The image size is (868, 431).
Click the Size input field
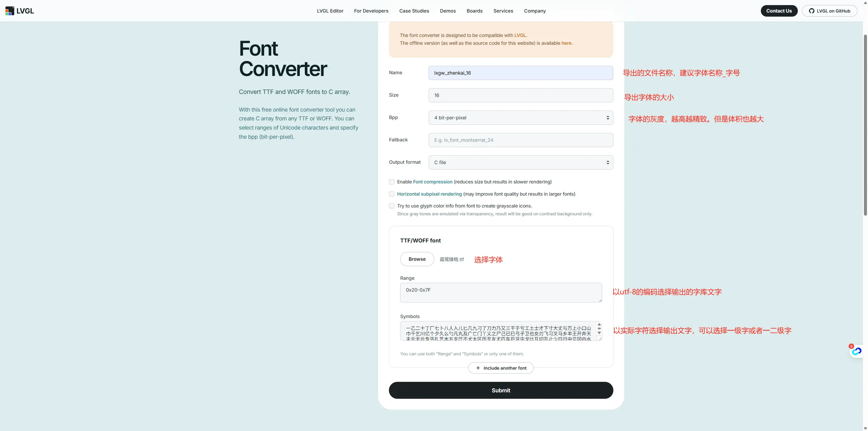(x=520, y=95)
